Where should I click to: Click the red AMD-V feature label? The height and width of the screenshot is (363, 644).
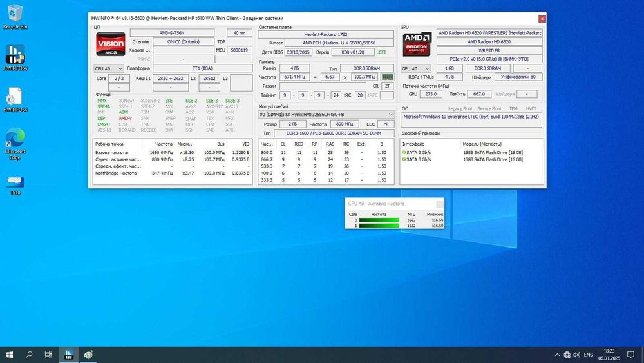(126, 118)
